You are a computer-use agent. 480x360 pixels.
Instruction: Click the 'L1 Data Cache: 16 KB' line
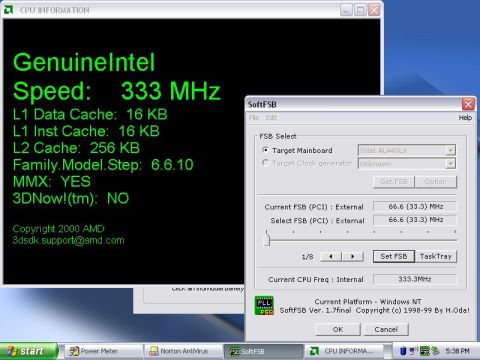pos(90,114)
